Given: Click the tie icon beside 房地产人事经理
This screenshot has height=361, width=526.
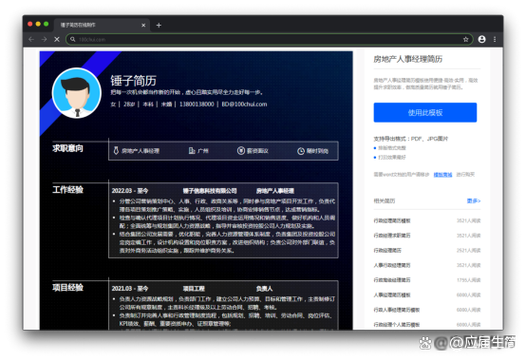Looking at the screenshot, I should click(x=116, y=151).
